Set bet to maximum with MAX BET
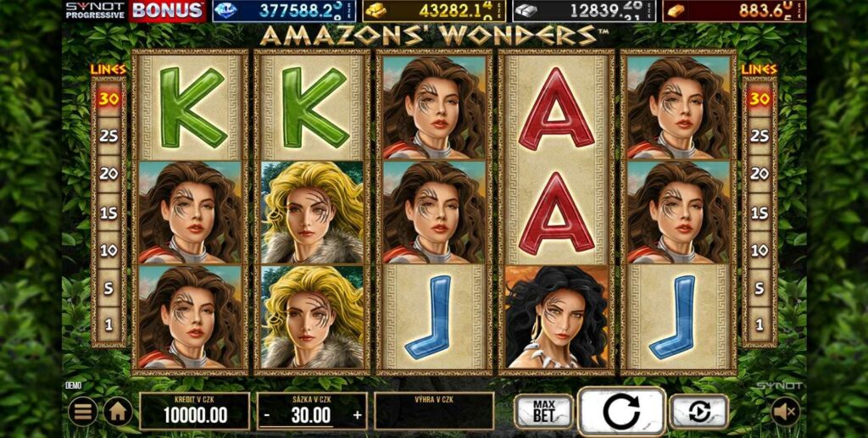Screen dimensions: 868x438 pyautogui.click(x=543, y=412)
